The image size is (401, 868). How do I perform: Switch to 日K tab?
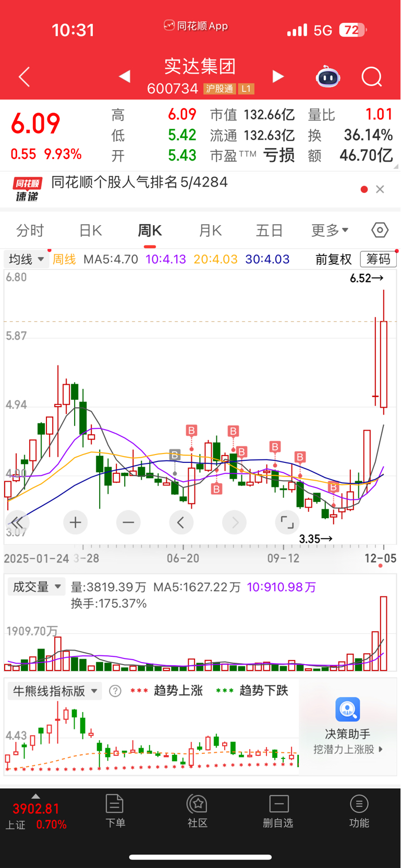pos(90,230)
